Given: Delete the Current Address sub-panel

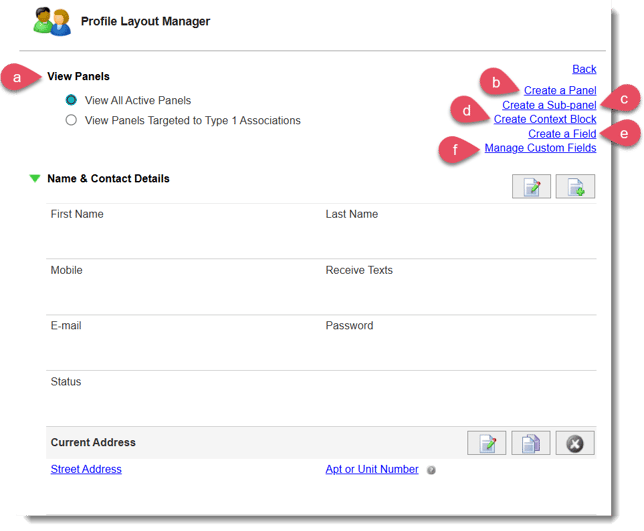Looking at the screenshot, I should (x=575, y=443).
